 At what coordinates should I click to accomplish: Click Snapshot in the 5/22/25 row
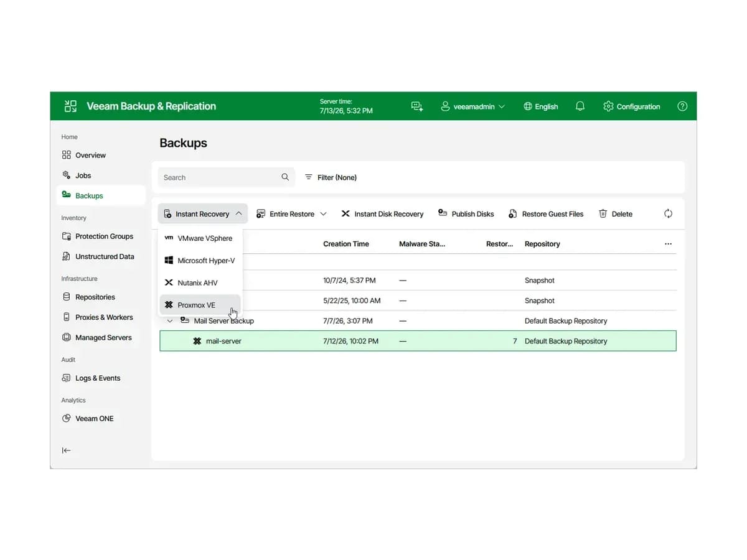(x=540, y=301)
